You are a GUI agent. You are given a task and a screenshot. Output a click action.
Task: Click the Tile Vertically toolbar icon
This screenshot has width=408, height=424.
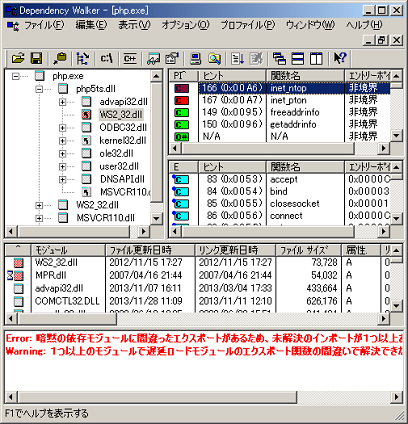tap(316, 59)
